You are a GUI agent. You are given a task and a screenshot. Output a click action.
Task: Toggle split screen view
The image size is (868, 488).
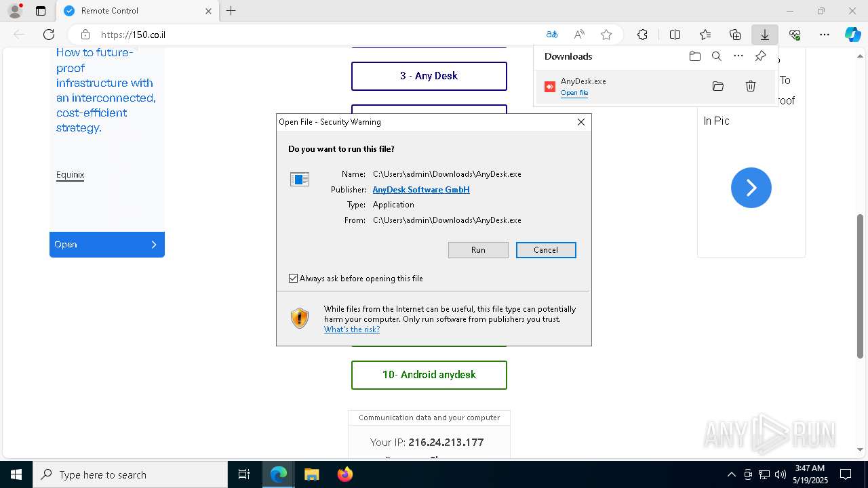[x=675, y=35]
